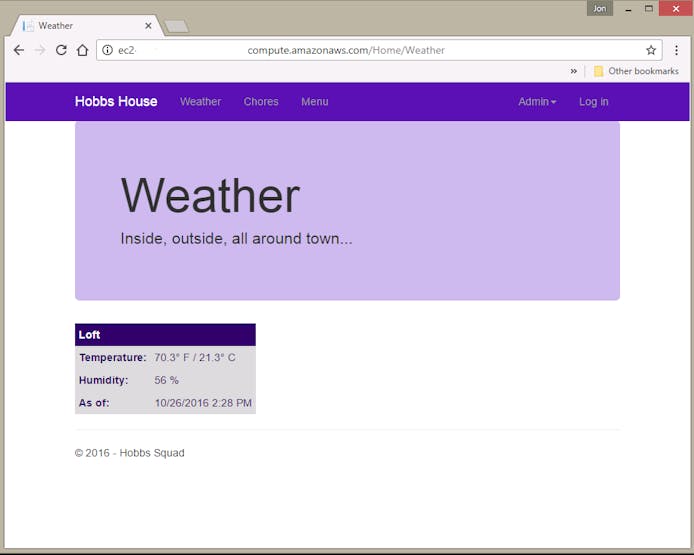This screenshot has width=694, height=555.
Task: Select the temperature value 70.3° F / 21.3° C
Action: click(195, 357)
